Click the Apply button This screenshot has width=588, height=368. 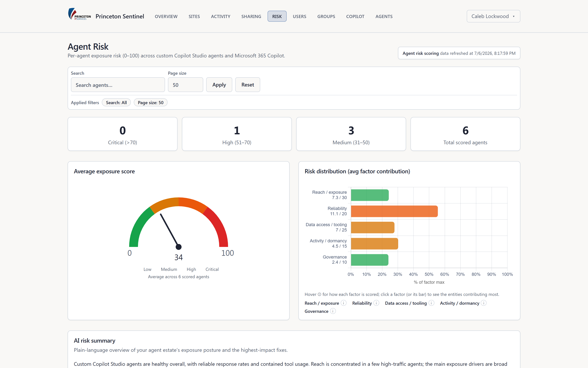point(219,85)
